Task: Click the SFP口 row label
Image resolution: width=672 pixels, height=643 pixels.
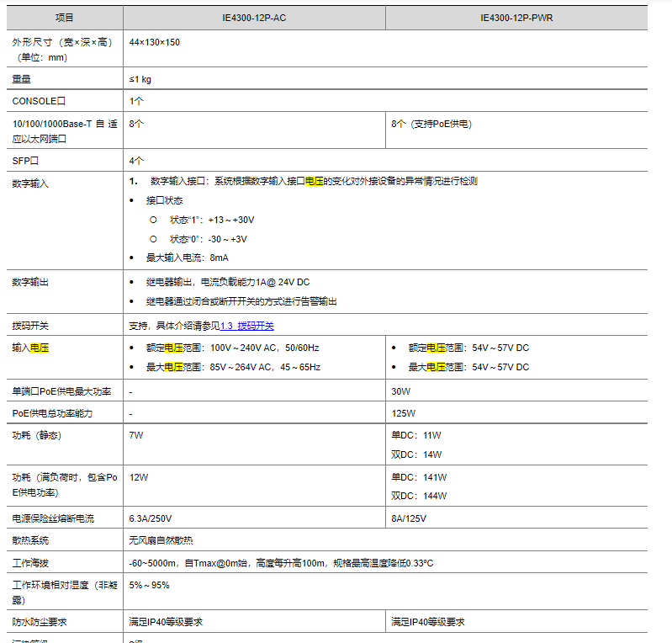Action: (25, 161)
